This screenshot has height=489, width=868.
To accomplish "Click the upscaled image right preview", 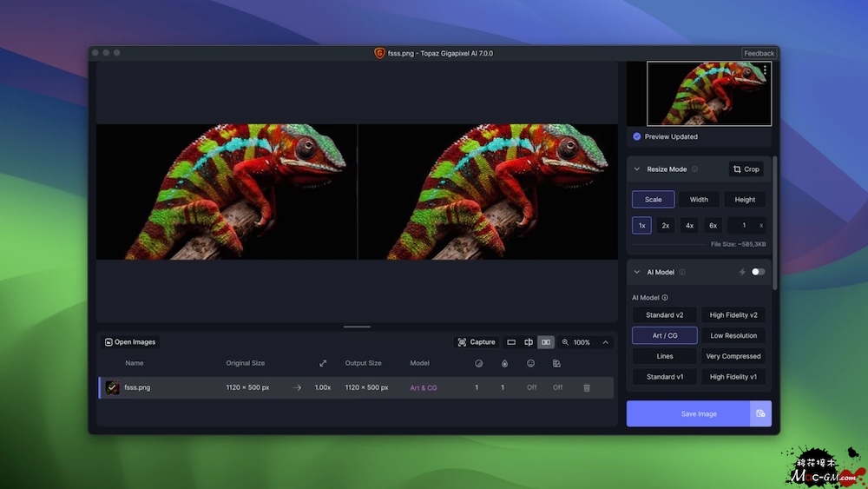I will pyautogui.click(x=488, y=192).
